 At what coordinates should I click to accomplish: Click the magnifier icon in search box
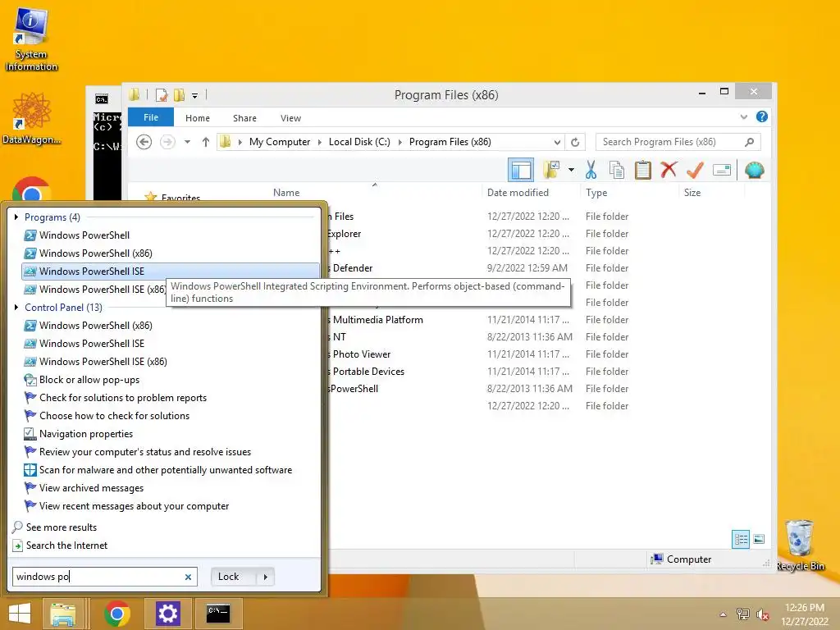[x=749, y=142]
